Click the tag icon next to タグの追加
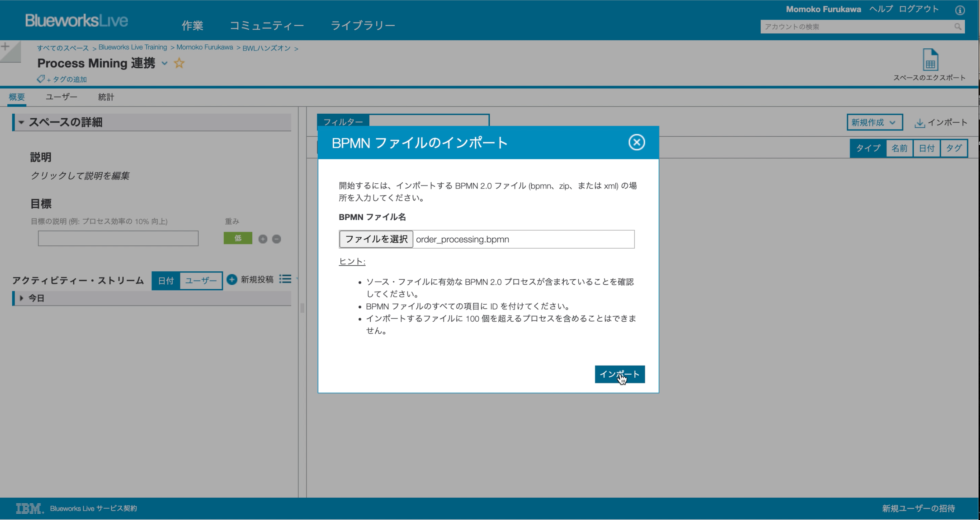Viewport: 980px width, 520px height. (x=40, y=79)
